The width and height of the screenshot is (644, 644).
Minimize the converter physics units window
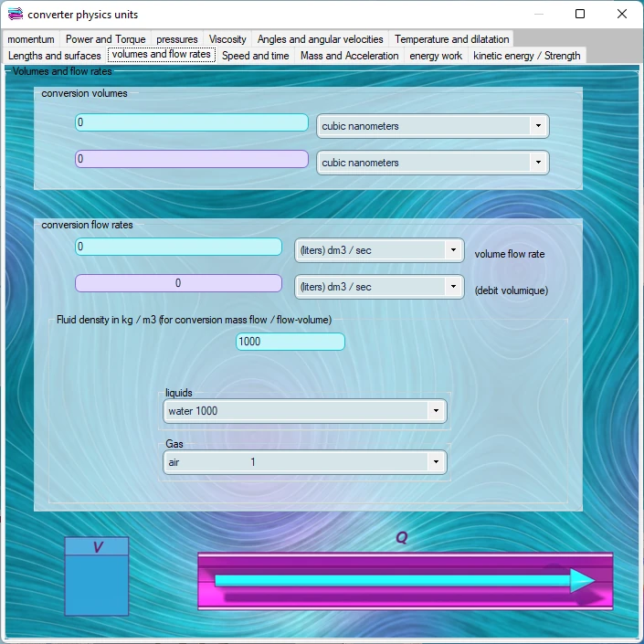(539, 14)
